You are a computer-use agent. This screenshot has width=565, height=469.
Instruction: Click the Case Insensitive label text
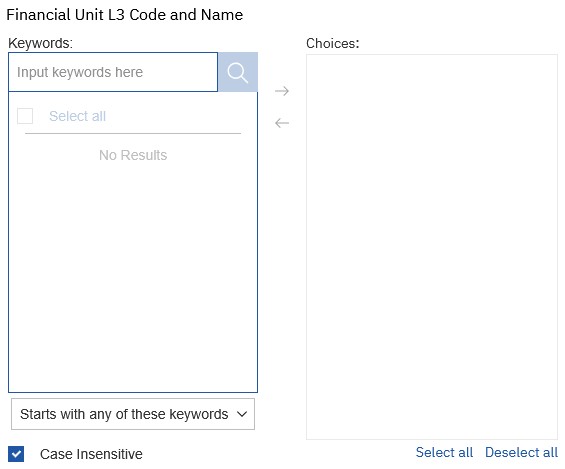[x=91, y=454]
